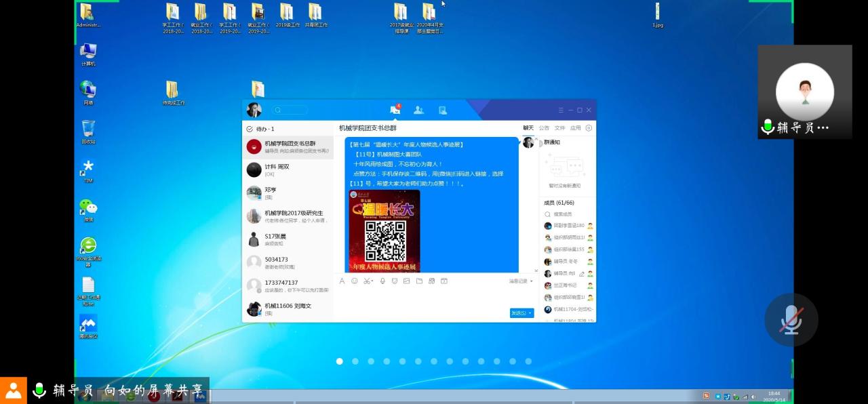This screenshot has height=404, width=868.
Task: Open the main menu hamburger icon
Action: pos(561,110)
